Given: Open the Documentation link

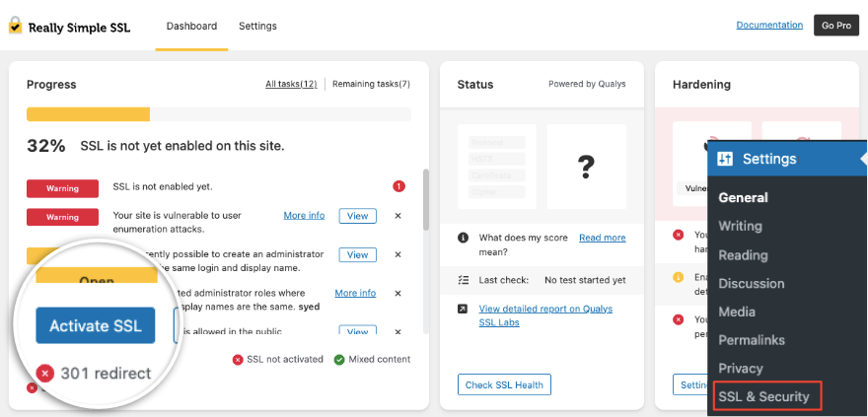Looking at the screenshot, I should coord(769,25).
